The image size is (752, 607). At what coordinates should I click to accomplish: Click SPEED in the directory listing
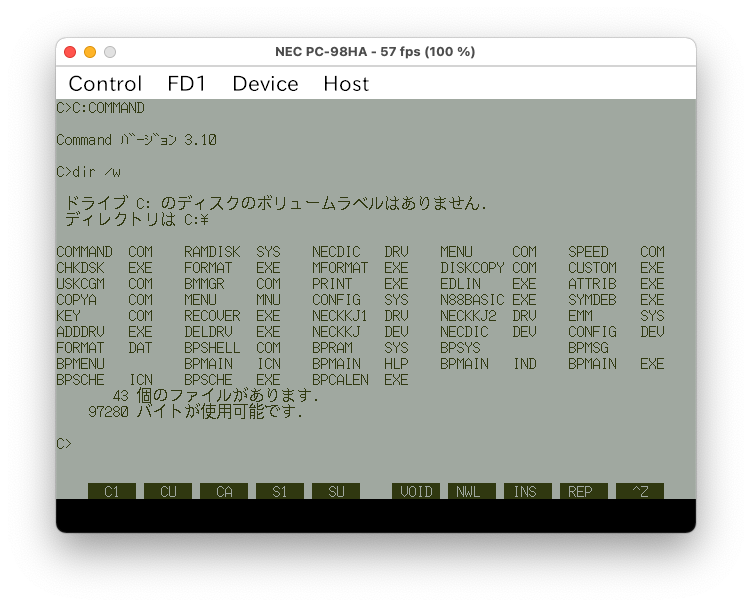588,252
